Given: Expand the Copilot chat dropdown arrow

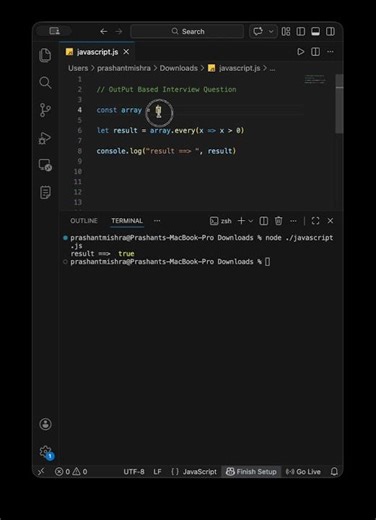Looking at the screenshot, I should tap(271, 32).
